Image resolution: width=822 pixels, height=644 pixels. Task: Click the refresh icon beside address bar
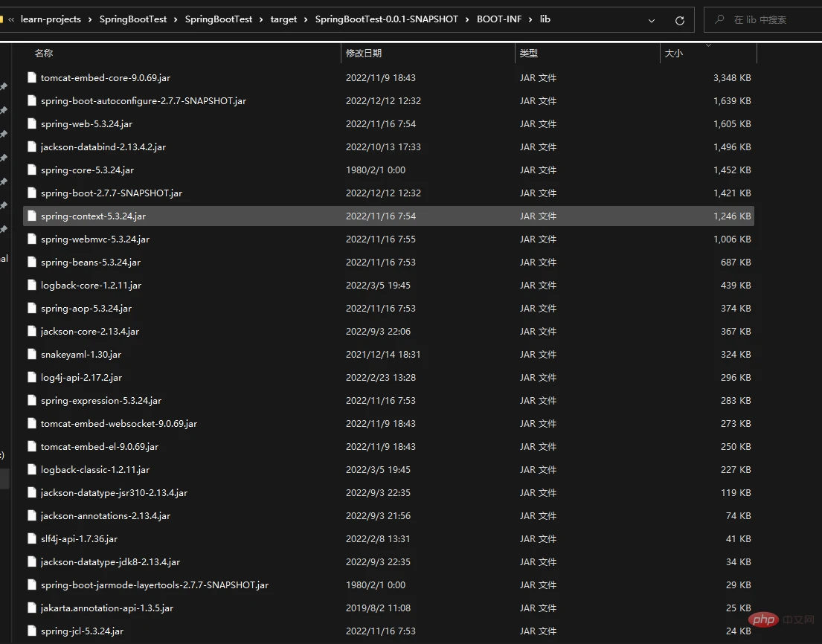pyautogui.click(x=679, y=20)
